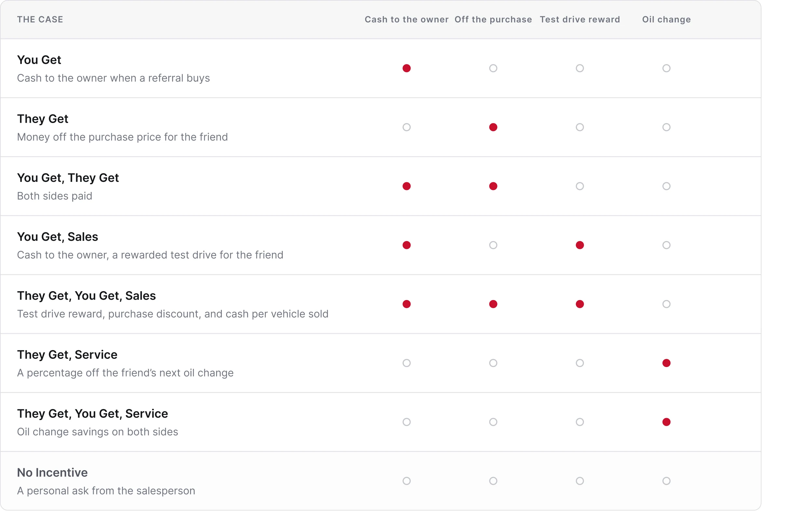Toggle Test drive reward circle in They Get row
The height and width of the screenshot is (518, 812).
[x=580, y=128]
